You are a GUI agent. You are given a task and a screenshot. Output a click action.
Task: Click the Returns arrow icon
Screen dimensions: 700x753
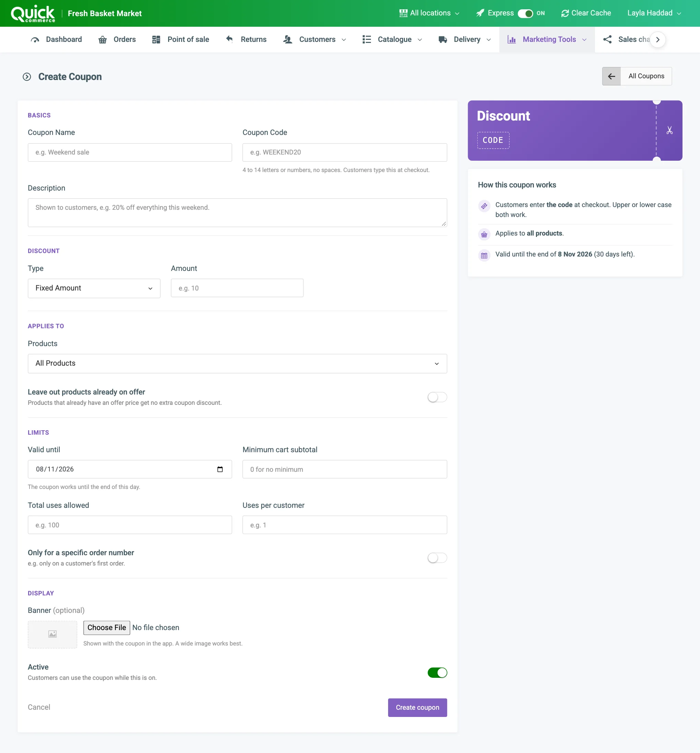click(x=230, y=39)
